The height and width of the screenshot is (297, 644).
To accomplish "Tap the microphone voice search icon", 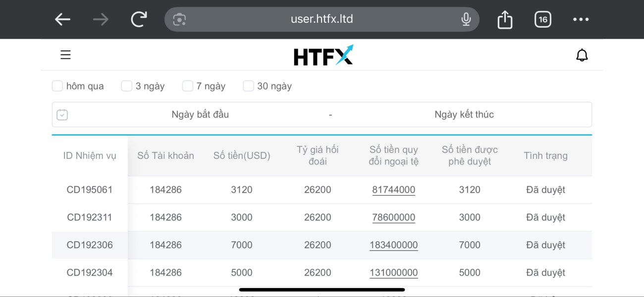I will click(466, 20).
